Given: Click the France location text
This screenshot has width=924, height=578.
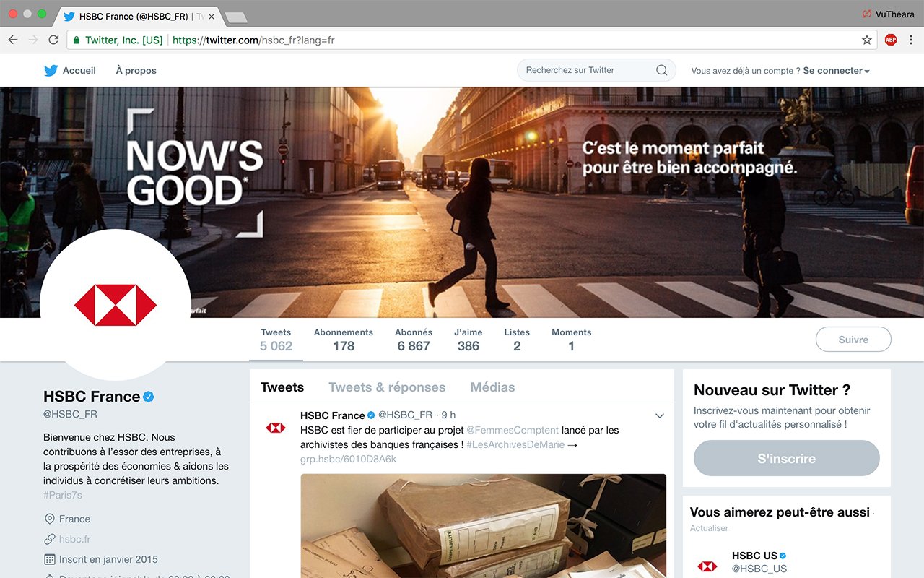Looking at the screenshot, I should pos(74,519).
